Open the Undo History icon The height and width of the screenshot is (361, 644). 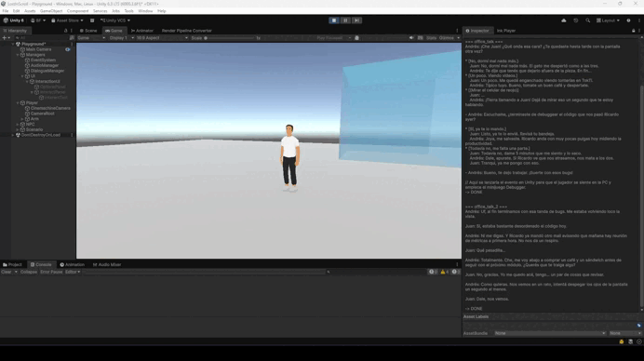click(x=576, y=20)
